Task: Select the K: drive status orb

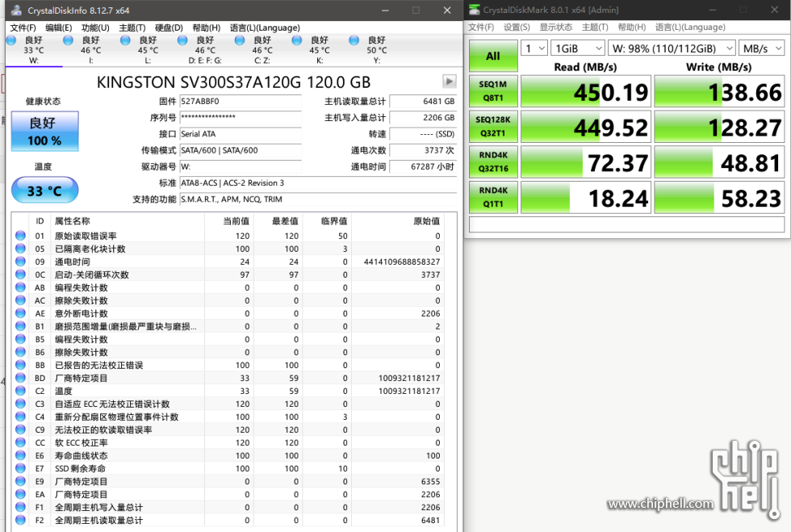Action: [297, 40]
